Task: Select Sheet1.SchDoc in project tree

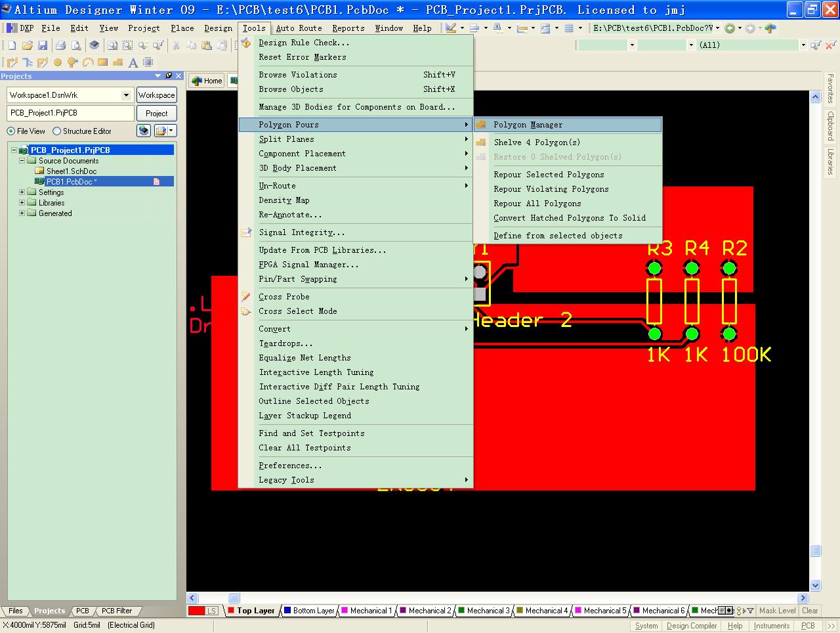Action: [72, 171]
